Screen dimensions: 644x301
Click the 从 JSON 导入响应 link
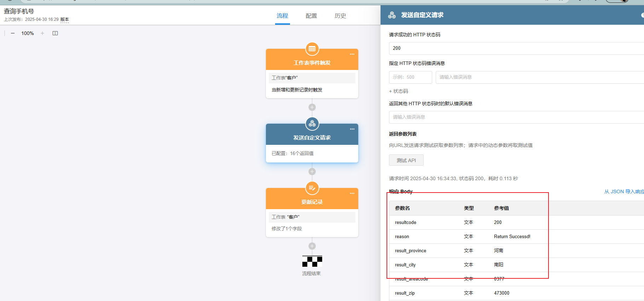tap(624, 191)
